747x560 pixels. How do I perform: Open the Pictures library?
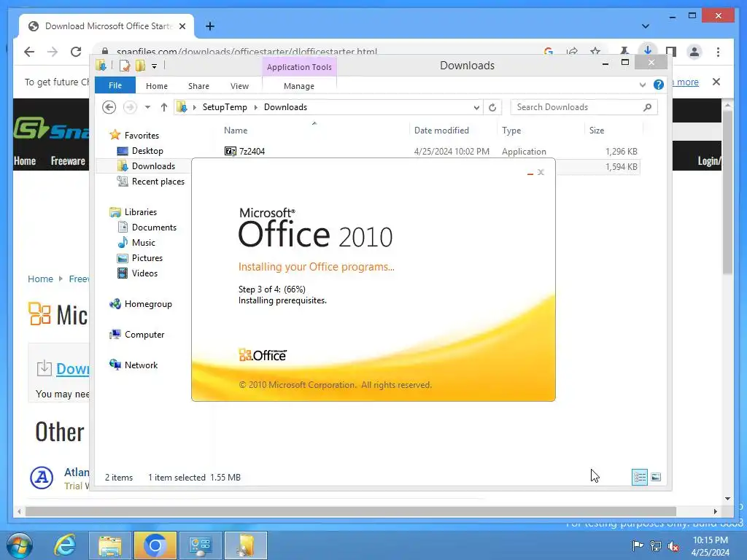[147, 257]
